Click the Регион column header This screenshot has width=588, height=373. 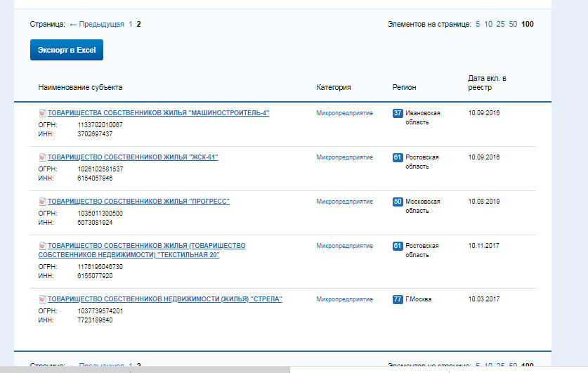[404, 87]
